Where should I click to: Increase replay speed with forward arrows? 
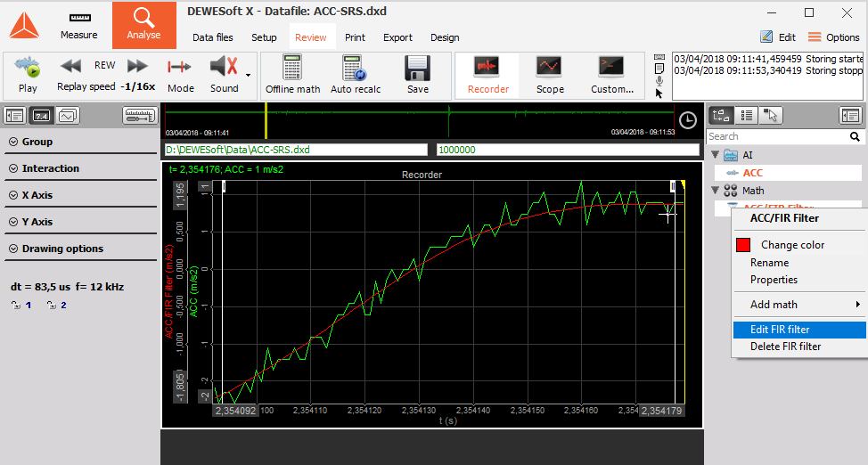[137, 66]
